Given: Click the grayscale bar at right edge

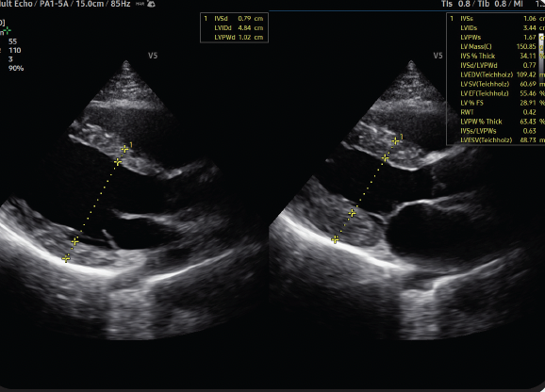Looking at the screenshot, I should coord(542,52).
